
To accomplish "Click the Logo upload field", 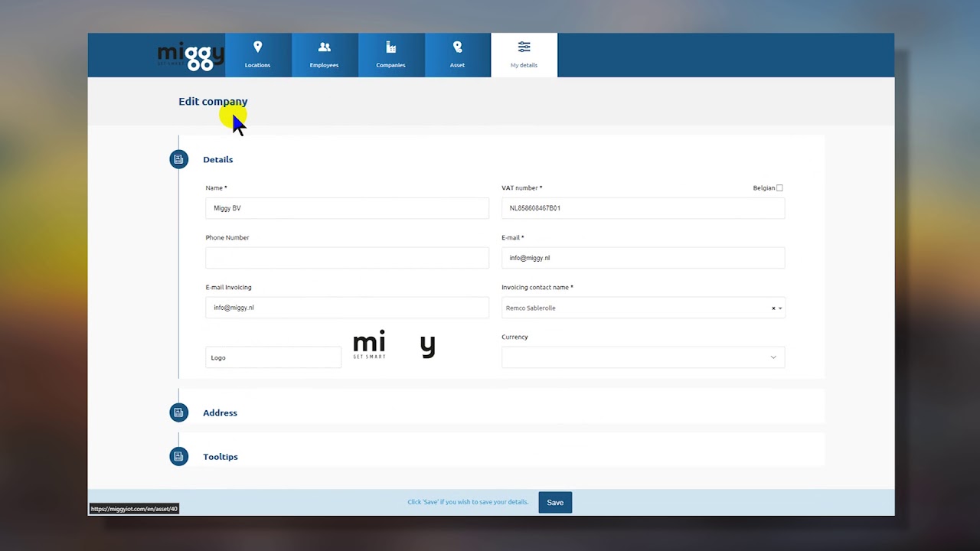I will point(273,357).
